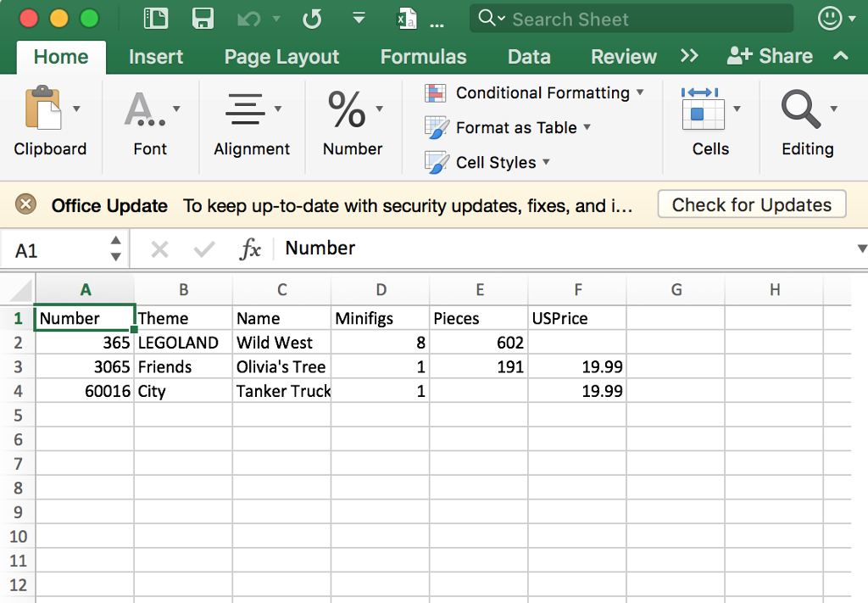Click the Alignment group icon

(x=245, y=109)
